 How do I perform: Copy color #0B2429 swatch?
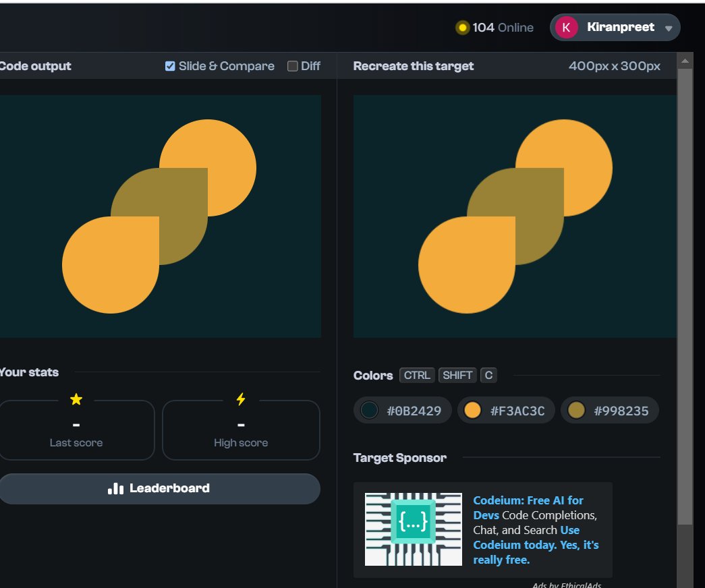(x=402, y=411)
